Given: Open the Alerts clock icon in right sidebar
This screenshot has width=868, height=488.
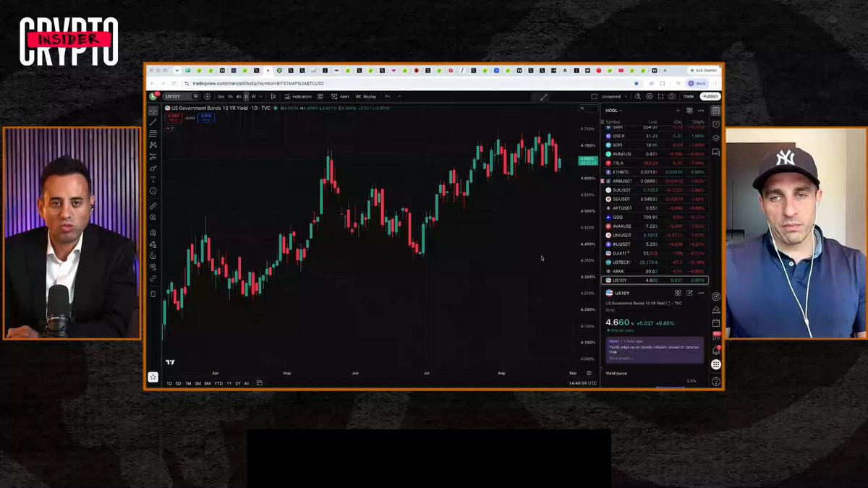Looking at the screenshot, I should pyautogui.click(x=716, y=124).
